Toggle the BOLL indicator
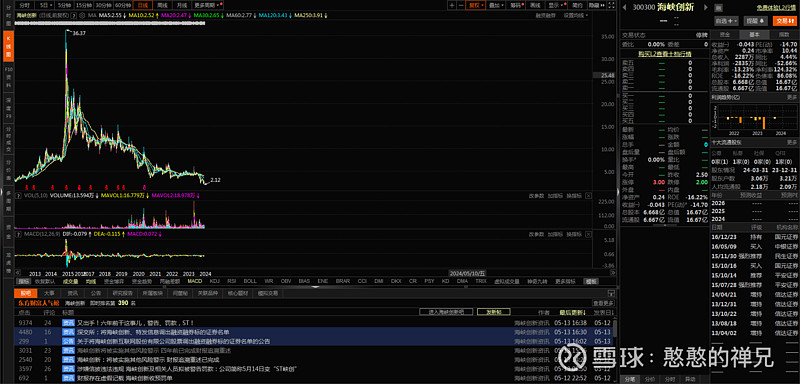 [x=249, y=281]
